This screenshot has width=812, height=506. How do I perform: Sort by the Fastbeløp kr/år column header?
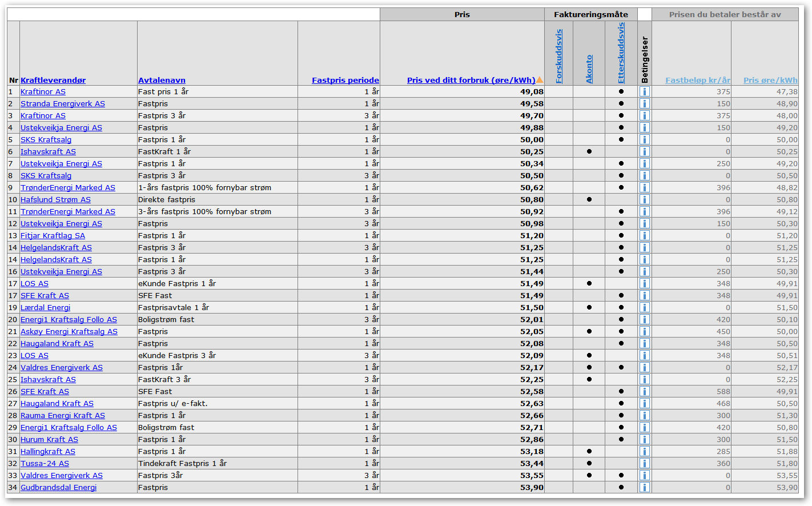point(698,80)
